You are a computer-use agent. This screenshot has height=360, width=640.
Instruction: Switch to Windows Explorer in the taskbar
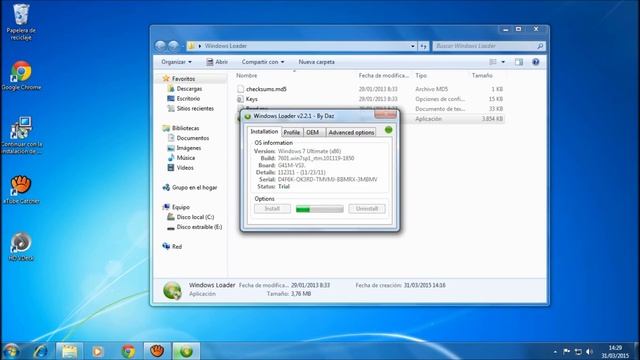pos(69,351)
